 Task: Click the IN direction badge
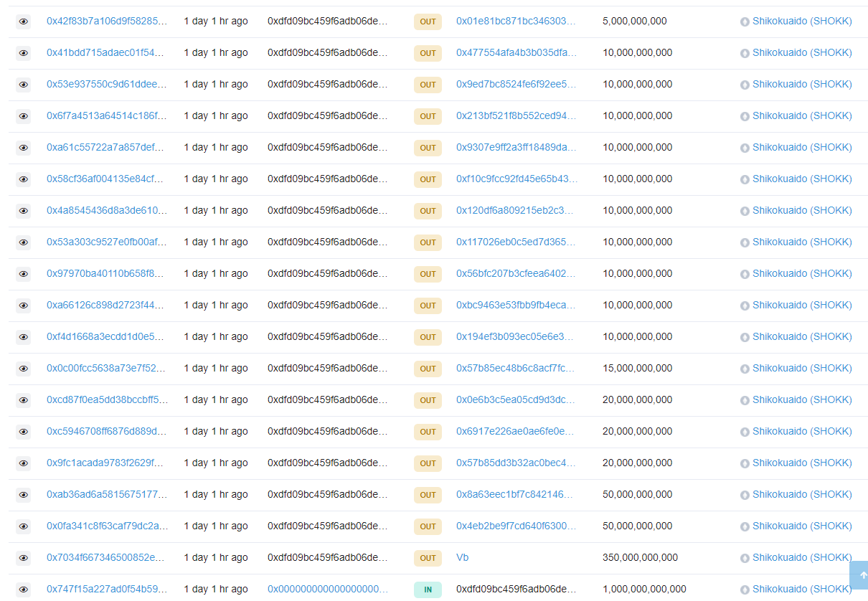pyautogui.click(x=428, y=590)
